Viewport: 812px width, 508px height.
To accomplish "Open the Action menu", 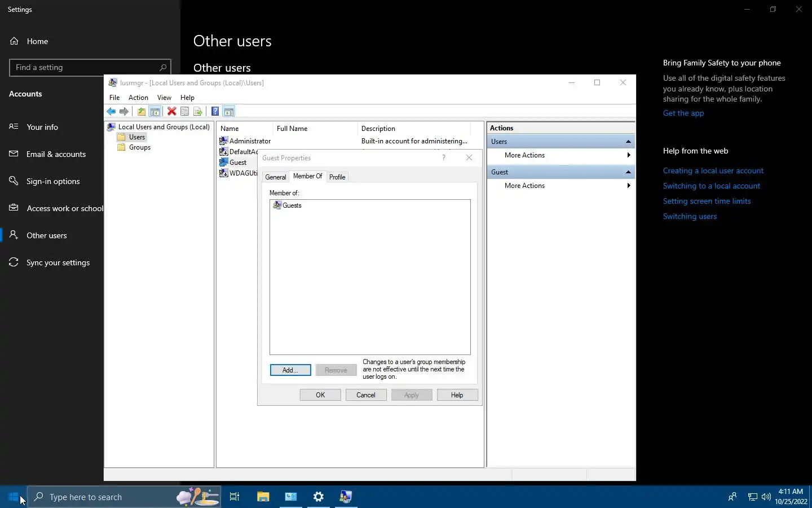I will (x=138, y=98).
